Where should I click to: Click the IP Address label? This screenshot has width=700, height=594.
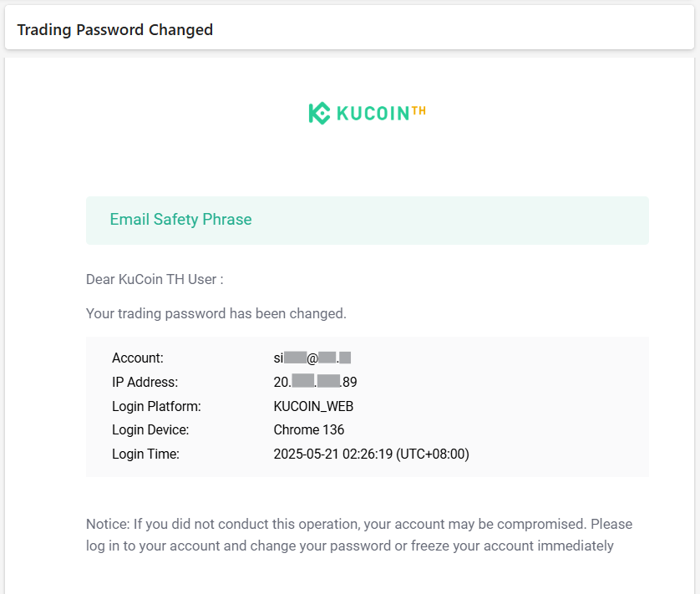145,383
